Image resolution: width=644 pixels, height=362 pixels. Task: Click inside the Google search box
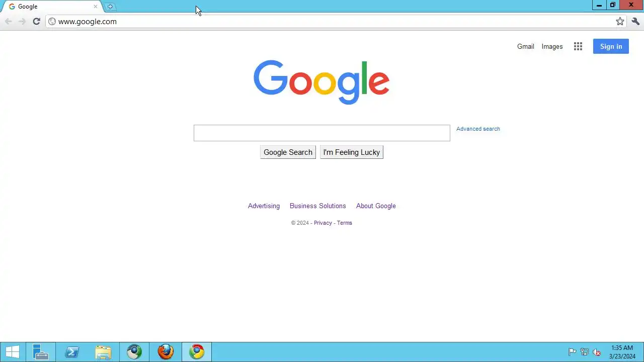322,133
